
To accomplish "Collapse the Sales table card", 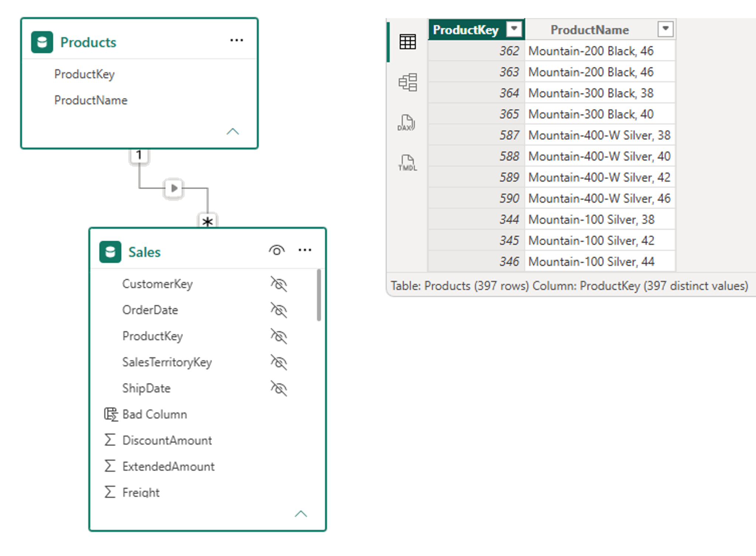I will tap(301, 514).
